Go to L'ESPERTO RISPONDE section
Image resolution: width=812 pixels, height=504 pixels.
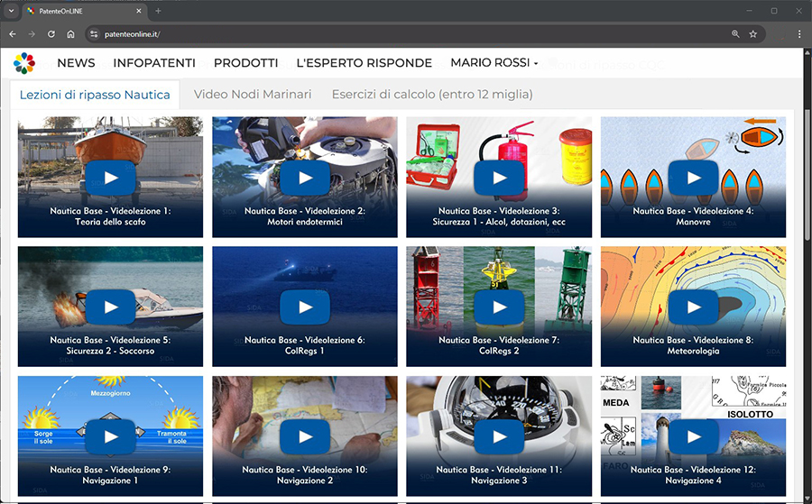coord(364,63)
